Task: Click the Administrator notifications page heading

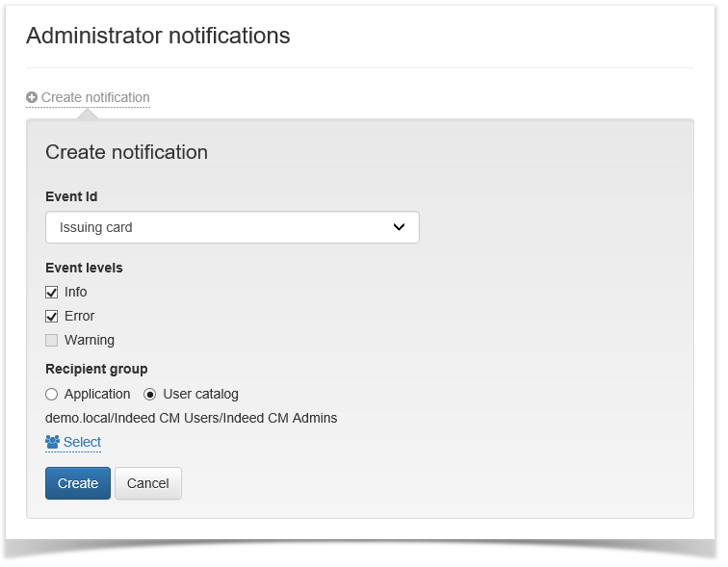Action: (x=158, y=36)
